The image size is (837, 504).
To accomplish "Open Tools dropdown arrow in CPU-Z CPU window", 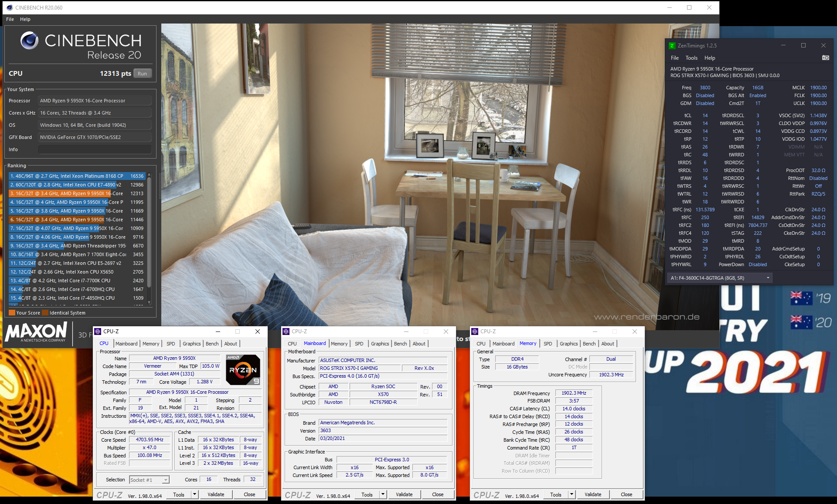I will [x=195, y=494].
